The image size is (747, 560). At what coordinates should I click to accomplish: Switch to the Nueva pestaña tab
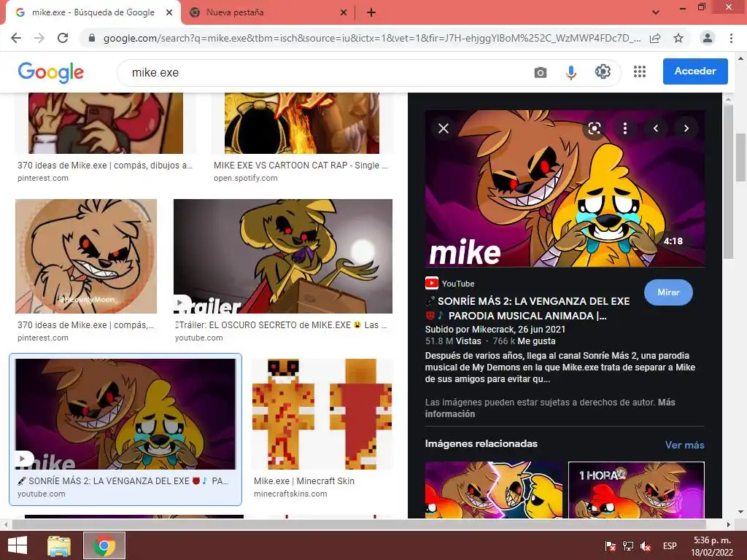pyautogui.click(x=268, y=12)
